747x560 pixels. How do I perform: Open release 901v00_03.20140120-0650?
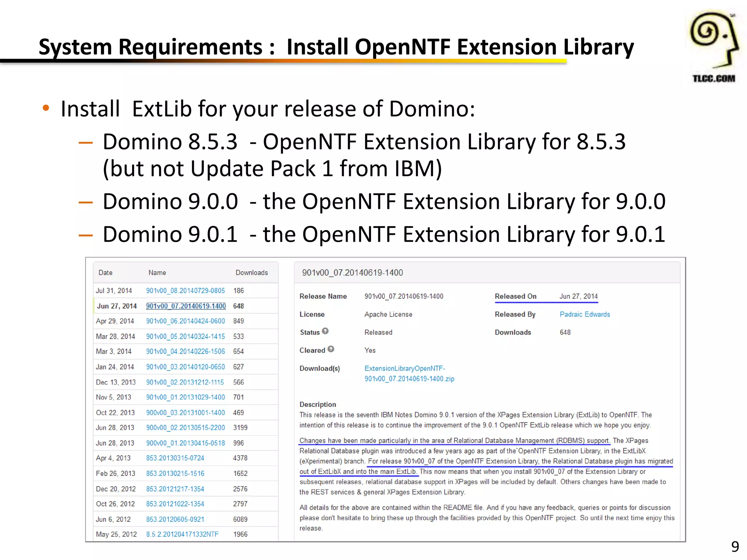(185, 367)
